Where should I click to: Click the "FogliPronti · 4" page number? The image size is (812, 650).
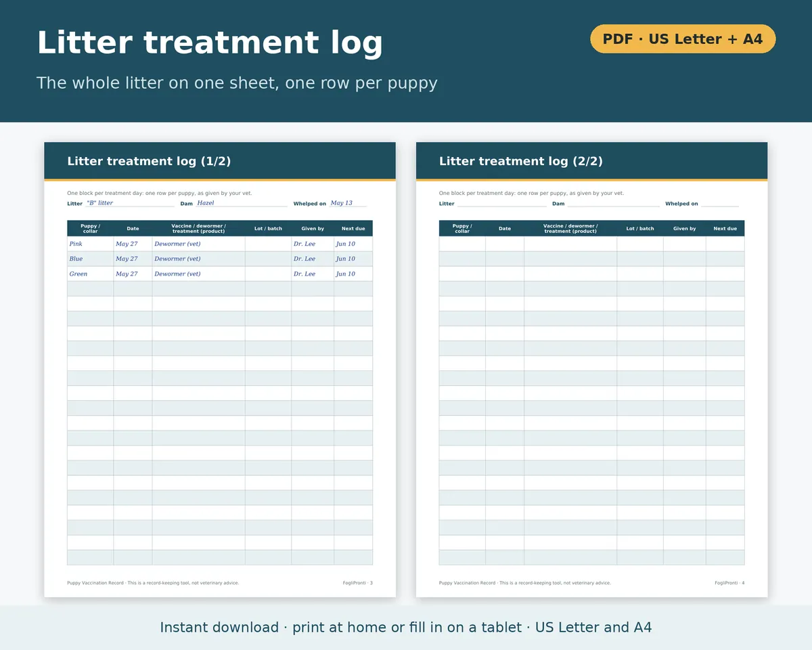[729, 583]
